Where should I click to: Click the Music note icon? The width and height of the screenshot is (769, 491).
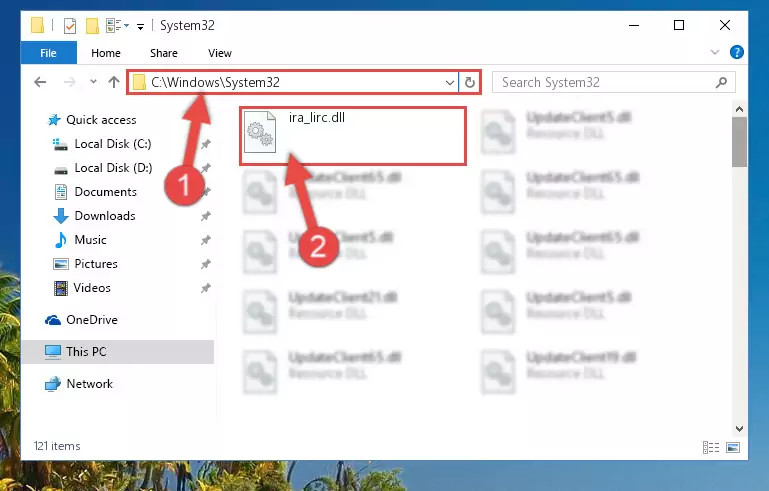pos(61,240)
